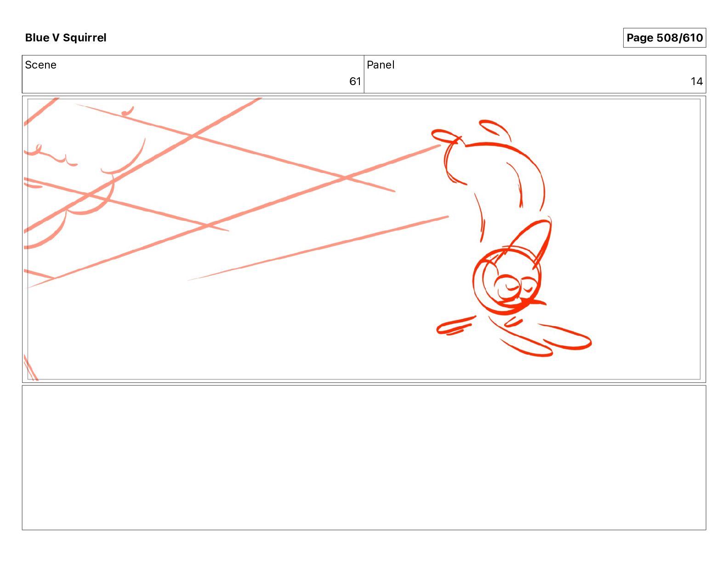
Task: Click the upside-down character's head sketch
Action: pyautogui.click(x=507, y=281)
